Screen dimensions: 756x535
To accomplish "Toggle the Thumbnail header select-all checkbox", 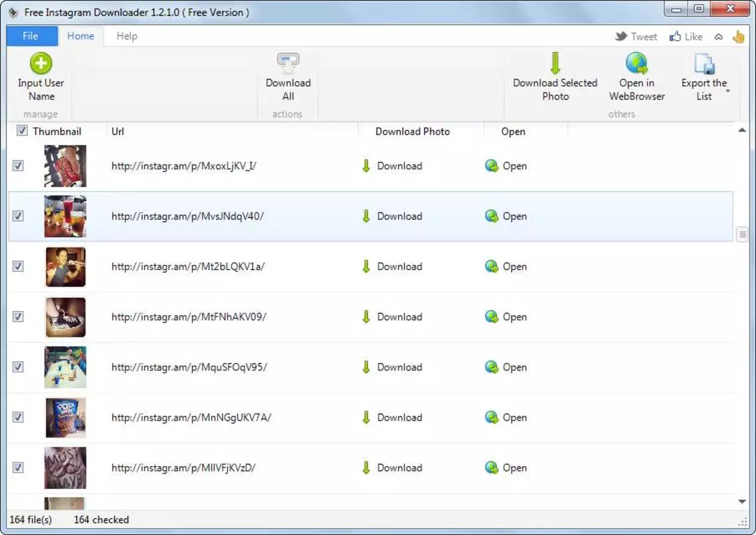I will pos(21,130).
